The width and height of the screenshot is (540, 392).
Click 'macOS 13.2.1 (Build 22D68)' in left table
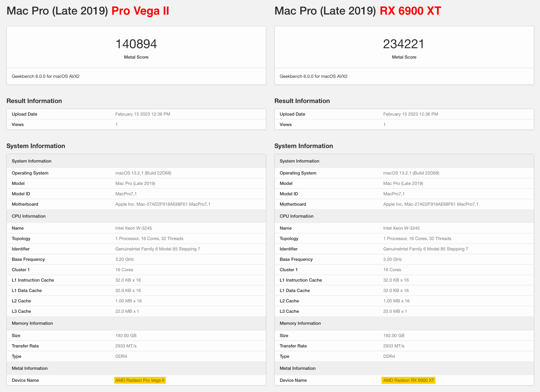click(143, 173)
